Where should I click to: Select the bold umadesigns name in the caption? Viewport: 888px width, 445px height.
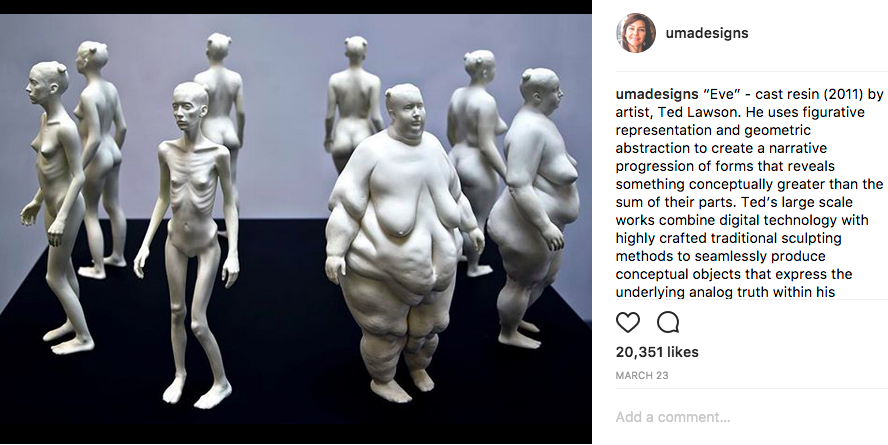pyautogui.click(x=656, y=94)
